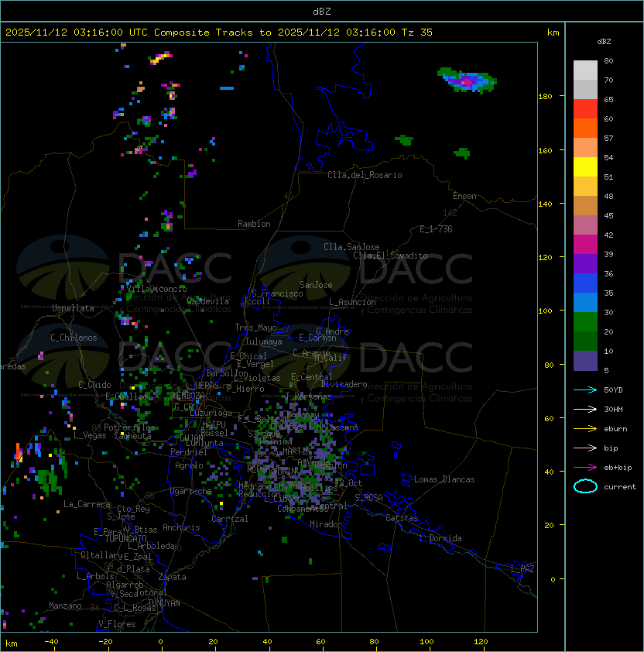Click the 'V_Flores' place label
Image resolution: width=644 pixels, height=652 pixels.
point(117,624)
